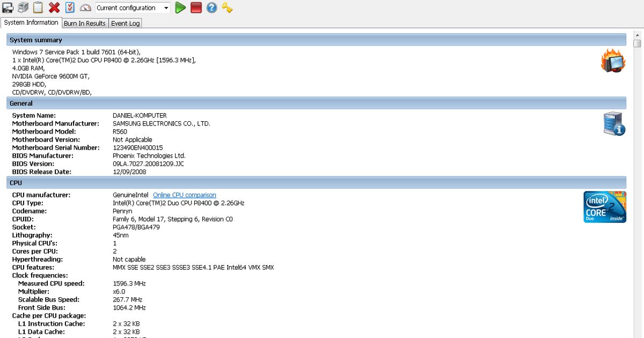Viewport: 644px width, 338px height.
Task: Enter a license key via the key icon
Action: [x=227, y=8]
